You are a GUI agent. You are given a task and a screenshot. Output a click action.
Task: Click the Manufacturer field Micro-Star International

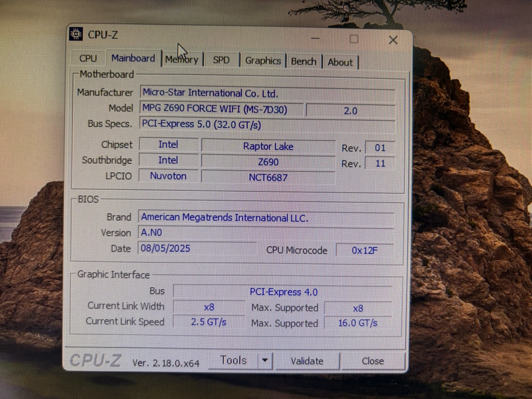point(268,93)
